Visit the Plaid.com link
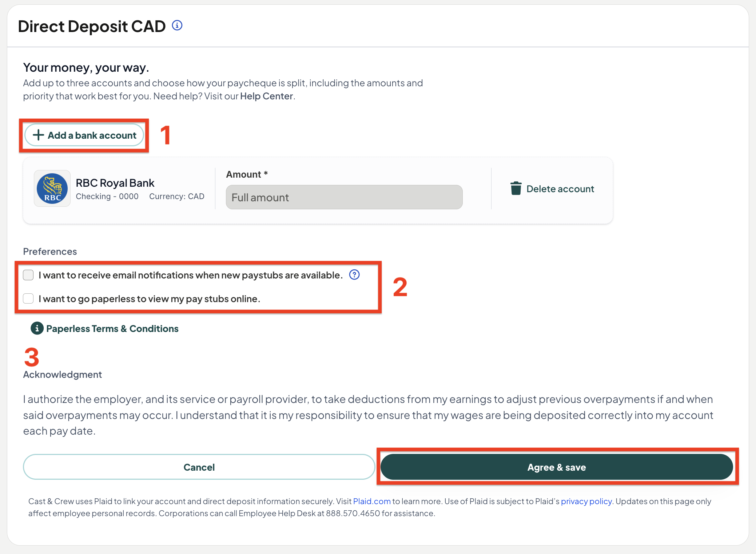The image size is (756, 554). [x=372, y=501]
